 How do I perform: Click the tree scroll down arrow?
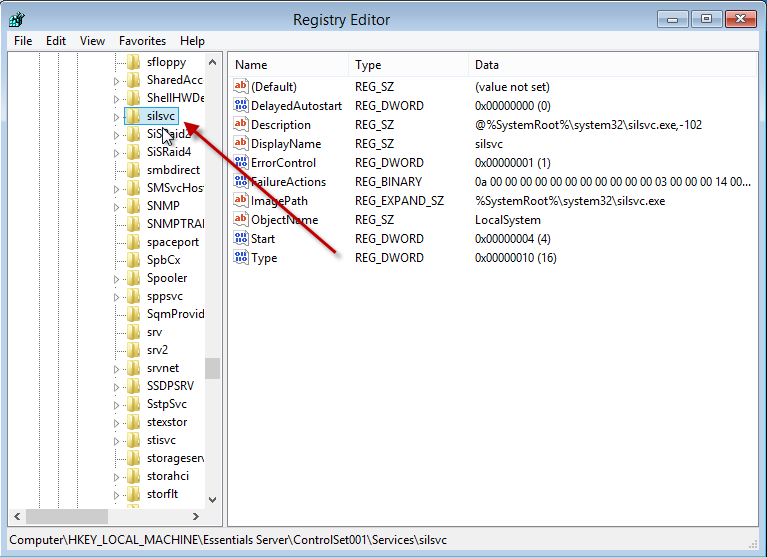point(212,499)
